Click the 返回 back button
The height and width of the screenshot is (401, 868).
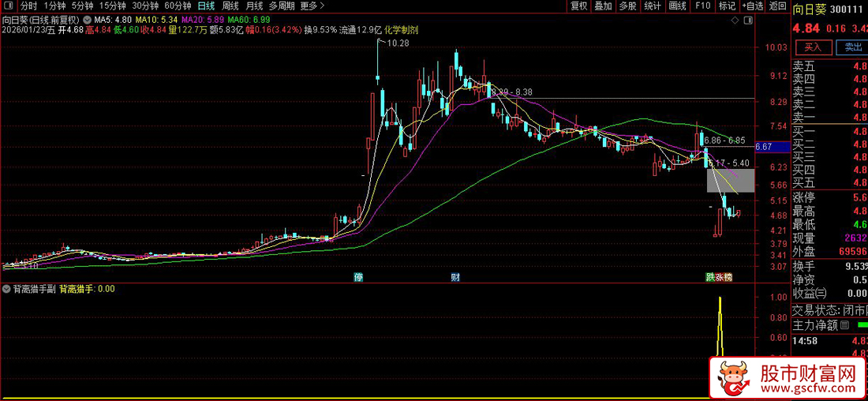778,6
